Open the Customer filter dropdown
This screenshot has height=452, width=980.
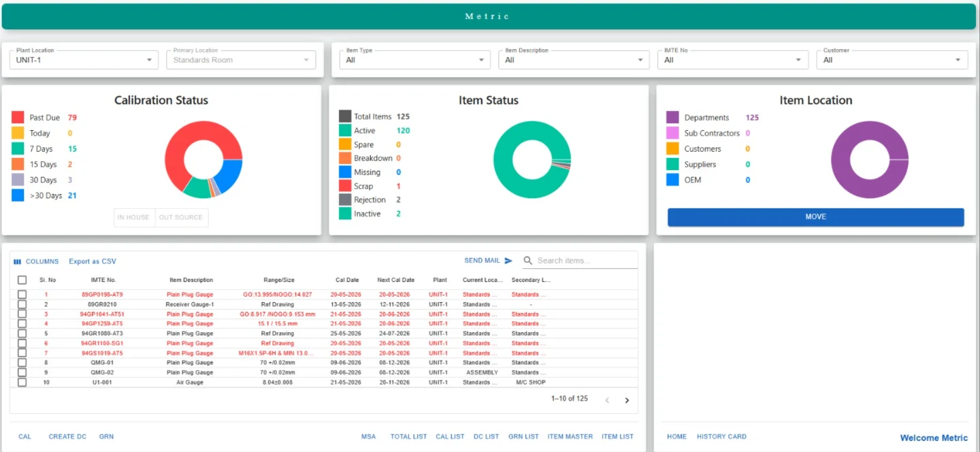[892, 60]
